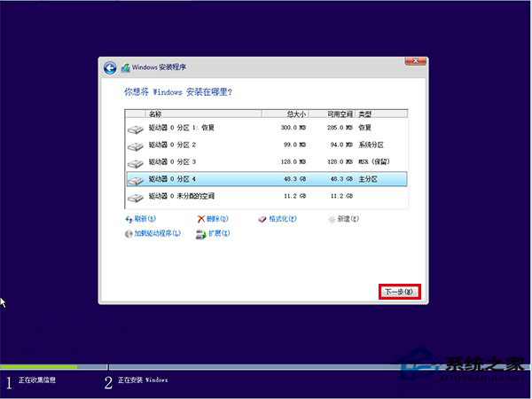The height and width of the screenshot is (399, 532).
Task: Click the red X delete icon
Action: 201,219
